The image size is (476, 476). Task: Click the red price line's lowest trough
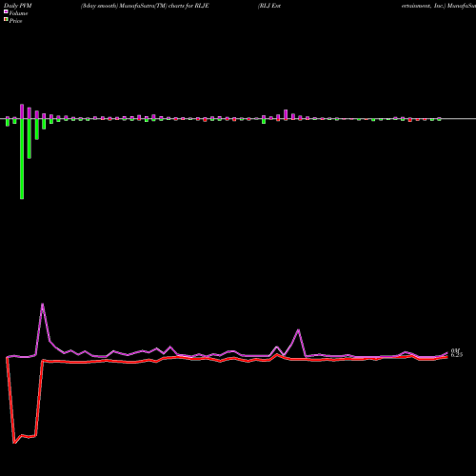click(14, 443)
